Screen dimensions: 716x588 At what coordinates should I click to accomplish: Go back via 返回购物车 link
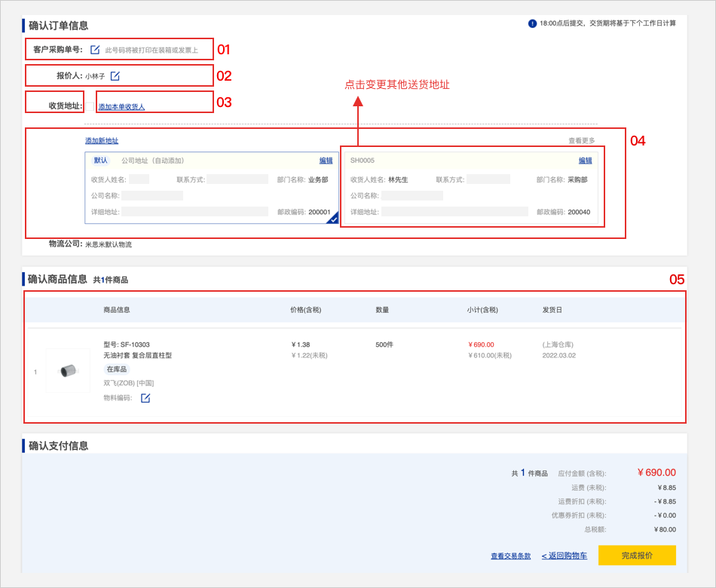click(564, 556)
